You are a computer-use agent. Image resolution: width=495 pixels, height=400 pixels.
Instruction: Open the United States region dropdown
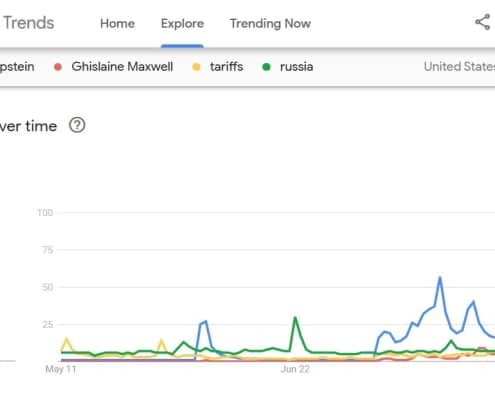coord(459,67)
